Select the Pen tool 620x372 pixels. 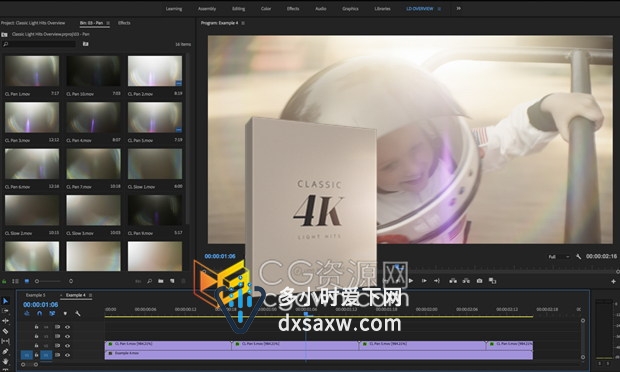pos(6,351)
